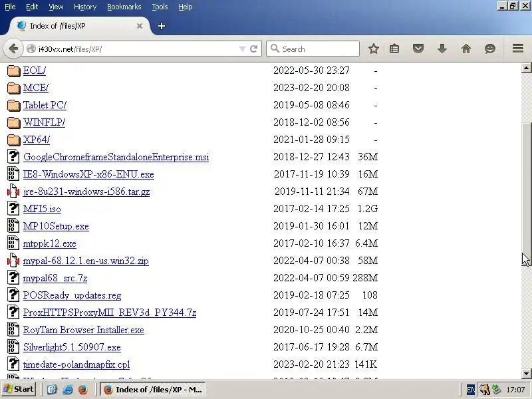The image size is (532, 399).
Task: Open the EOL/ folder link
Action: click(x=35, y=70)
